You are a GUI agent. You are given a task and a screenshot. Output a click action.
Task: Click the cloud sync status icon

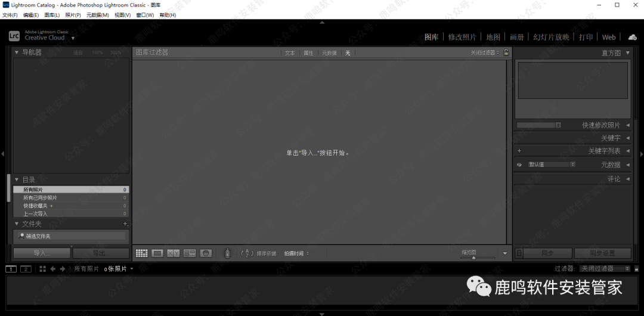633,38
